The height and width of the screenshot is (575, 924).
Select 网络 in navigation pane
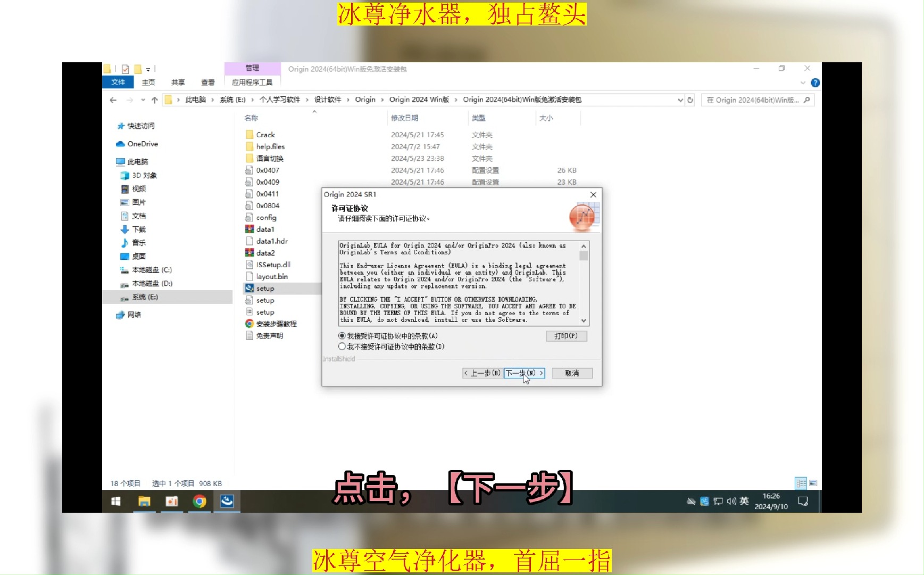click(x=134, y=315)
